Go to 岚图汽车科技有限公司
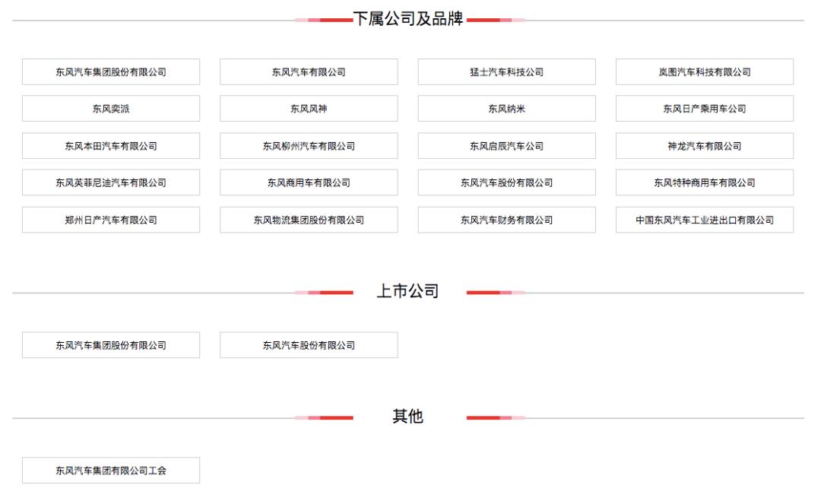The image size is (821, 504). pos(704,71)
